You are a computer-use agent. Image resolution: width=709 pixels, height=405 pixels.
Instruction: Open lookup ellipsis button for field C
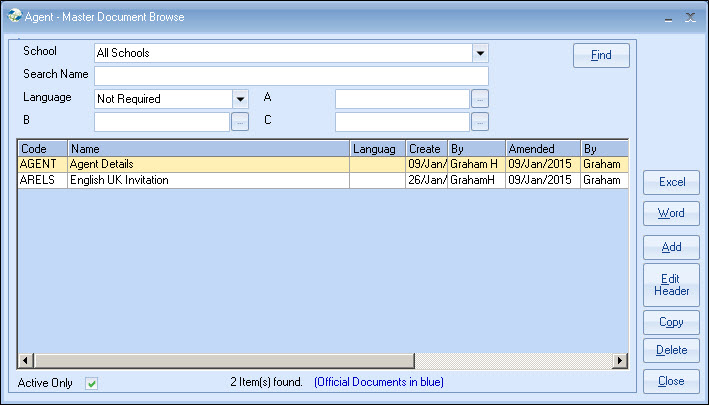pos(480,122)
